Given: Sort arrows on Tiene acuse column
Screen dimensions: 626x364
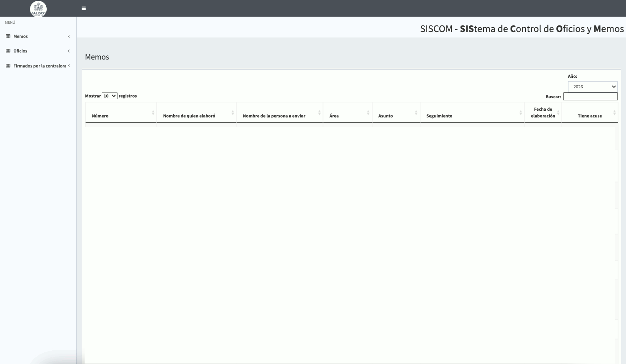Looking at the screenshot, I should click(614, 113).
